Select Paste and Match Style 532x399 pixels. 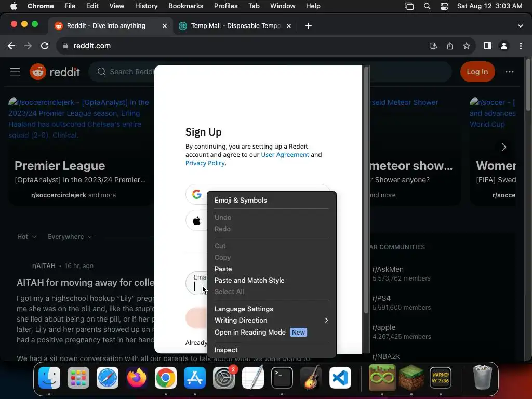(271, 280)
